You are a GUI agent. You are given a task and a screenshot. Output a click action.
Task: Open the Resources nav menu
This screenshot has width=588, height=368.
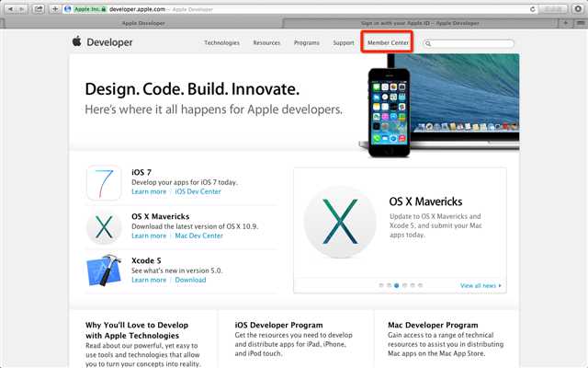(266, 43)
